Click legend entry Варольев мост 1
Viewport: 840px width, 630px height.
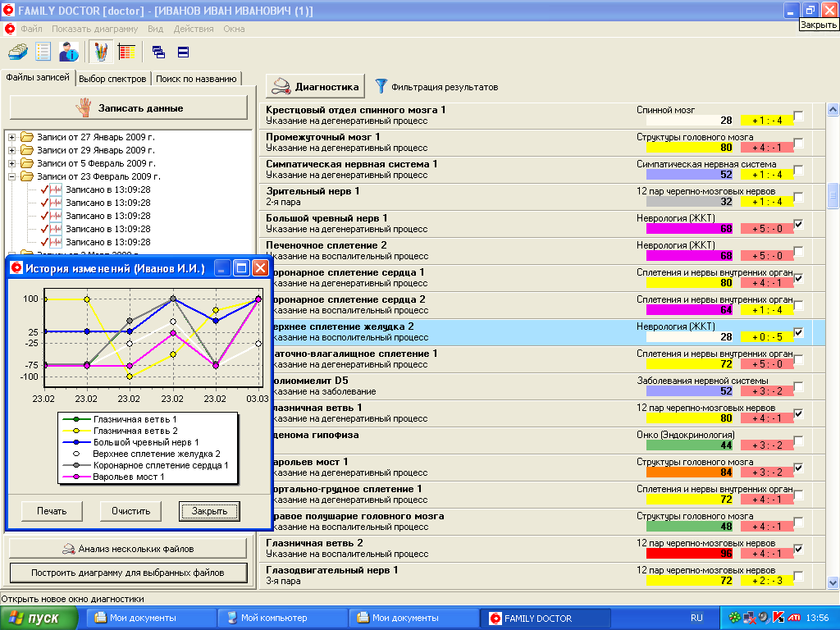click(x=129, y=477)
